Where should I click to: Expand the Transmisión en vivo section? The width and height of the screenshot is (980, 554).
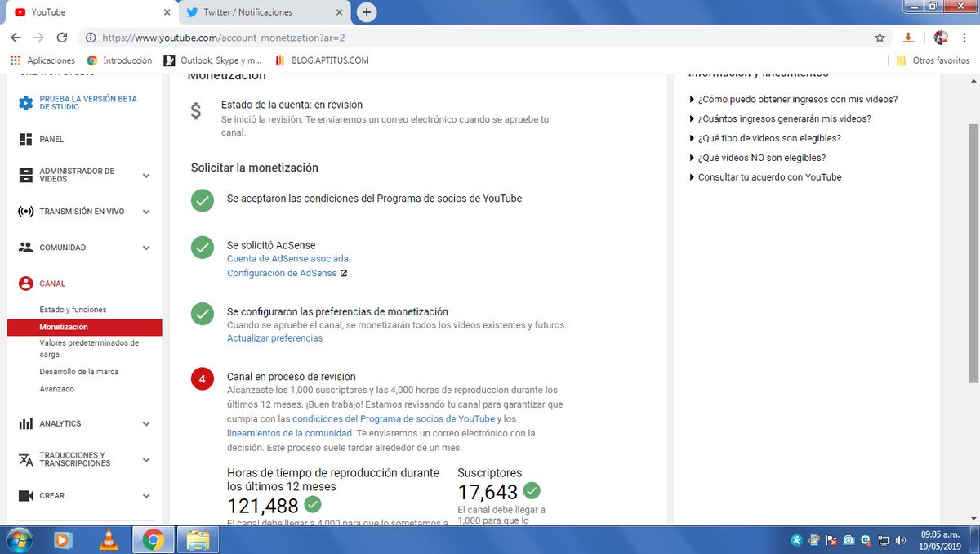tap(146, 212)
